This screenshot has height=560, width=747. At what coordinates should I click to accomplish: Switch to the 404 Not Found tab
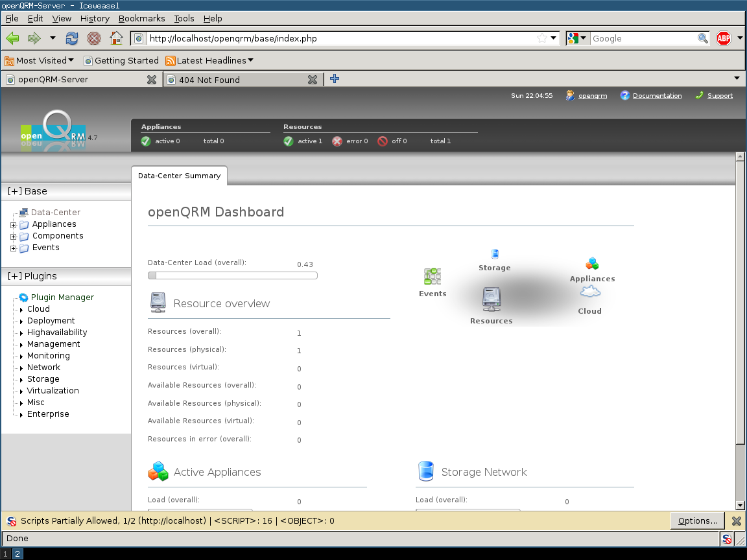click(x=243, y=80)
